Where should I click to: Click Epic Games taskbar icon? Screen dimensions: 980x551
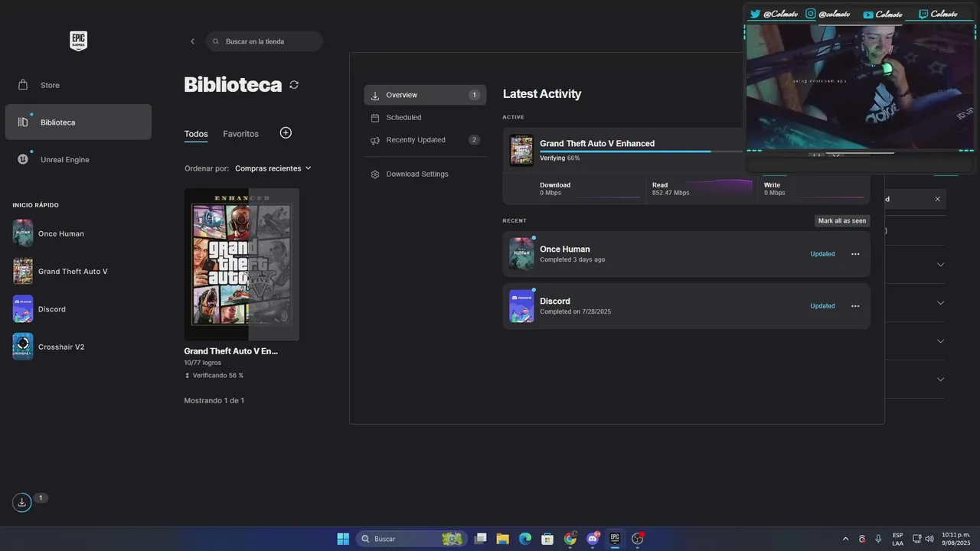click(x=615, y=539)
